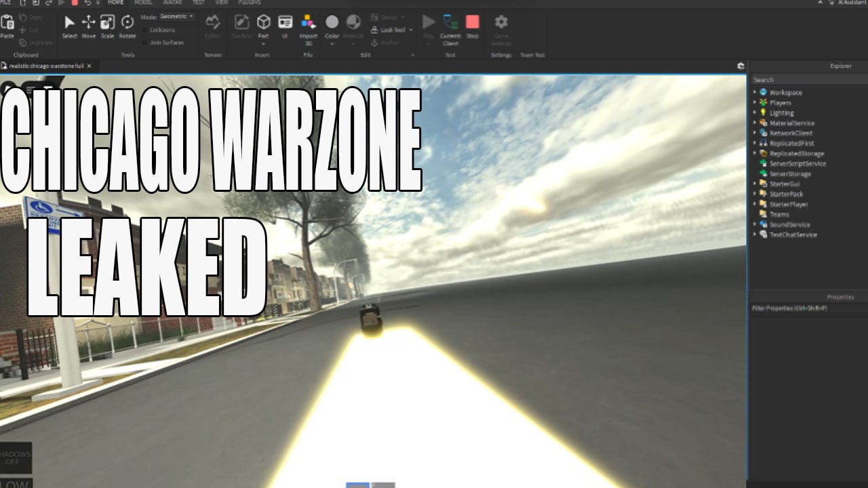Click the MaterialService icon in Explorer
The width and height of the screenshot is (868, 488).
click(764, 123)
